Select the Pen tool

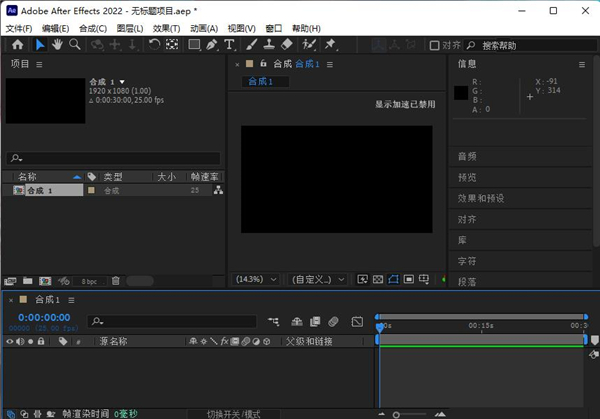(x=212, y=45)
